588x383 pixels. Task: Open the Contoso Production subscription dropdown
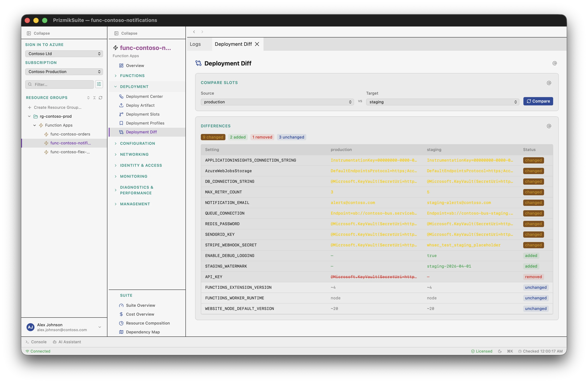[64, 72]
